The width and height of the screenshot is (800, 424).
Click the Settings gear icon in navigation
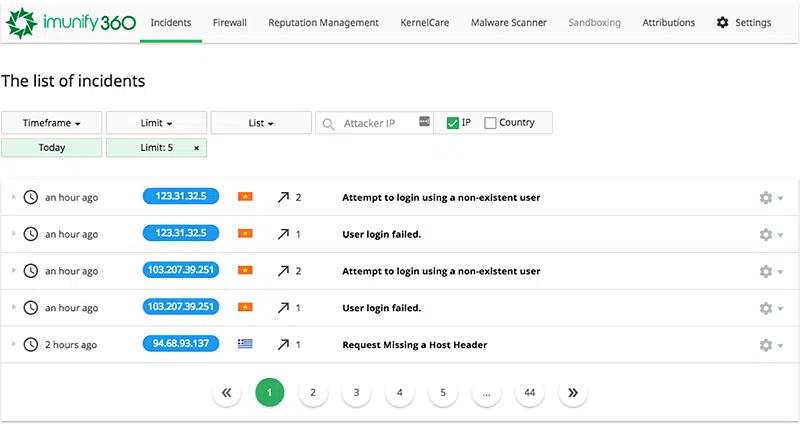coord(722,22)
